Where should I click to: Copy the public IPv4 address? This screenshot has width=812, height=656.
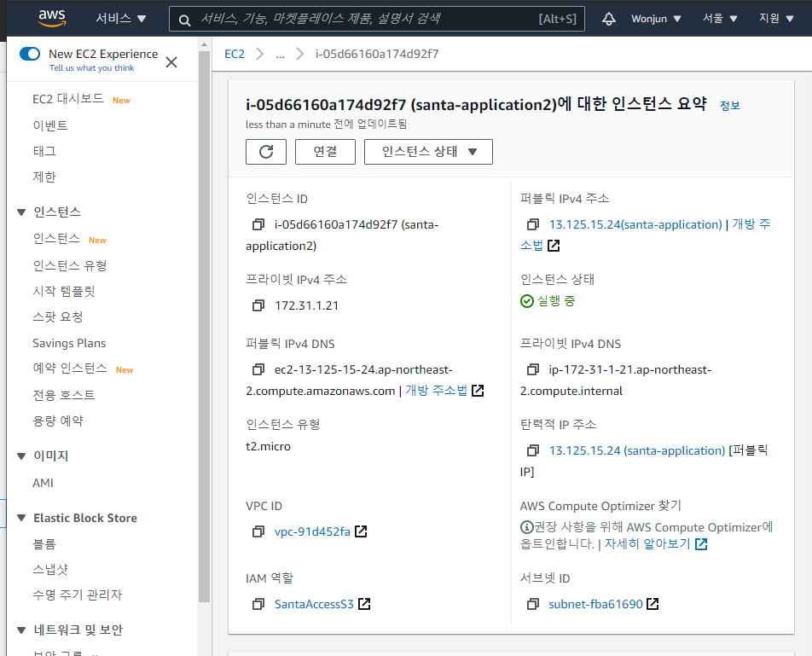532,224
